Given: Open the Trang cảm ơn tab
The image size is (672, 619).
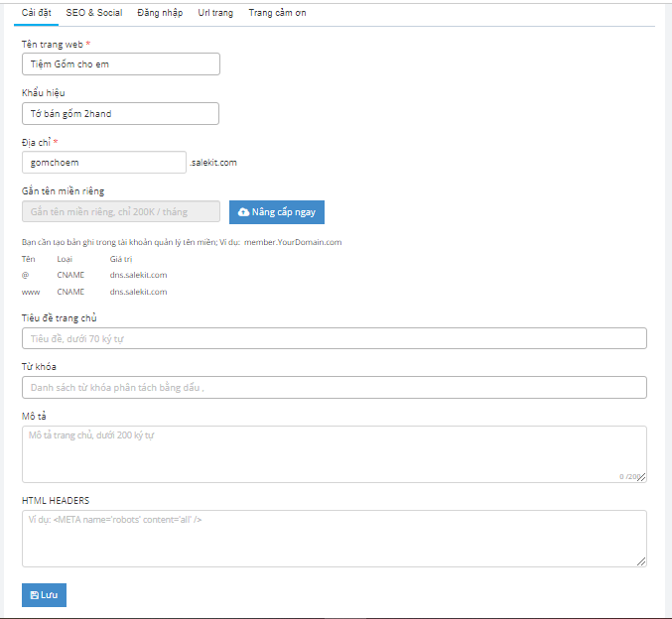Looking at the screenshot, I should [x=278, y=13].
